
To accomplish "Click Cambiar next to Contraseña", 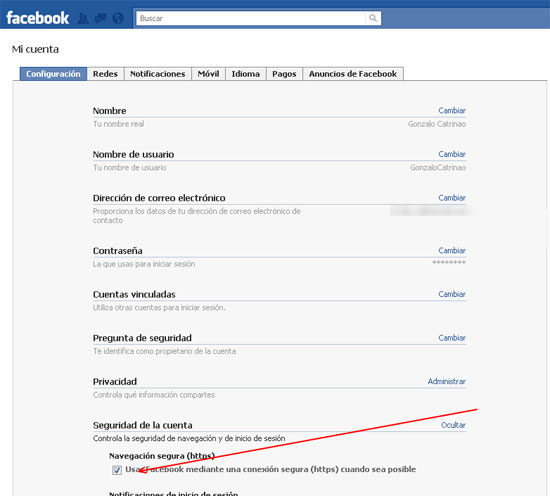I will pos(452,250).
